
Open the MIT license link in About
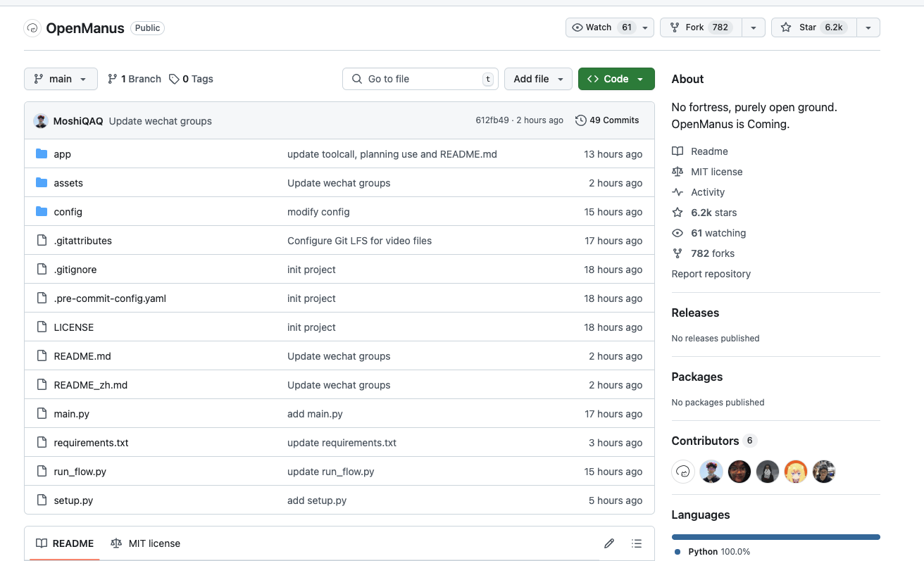pos(717,172)
